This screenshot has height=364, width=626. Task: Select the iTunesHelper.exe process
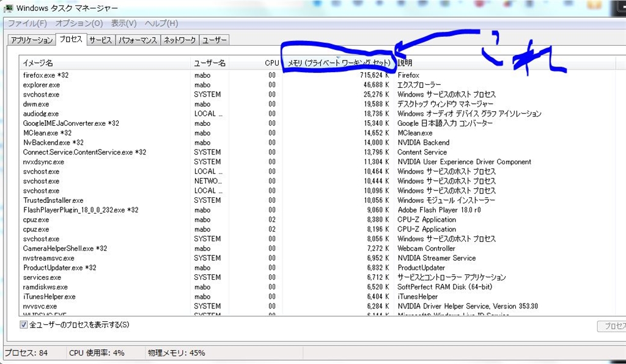pyautogui.click(x=317, y=297)
